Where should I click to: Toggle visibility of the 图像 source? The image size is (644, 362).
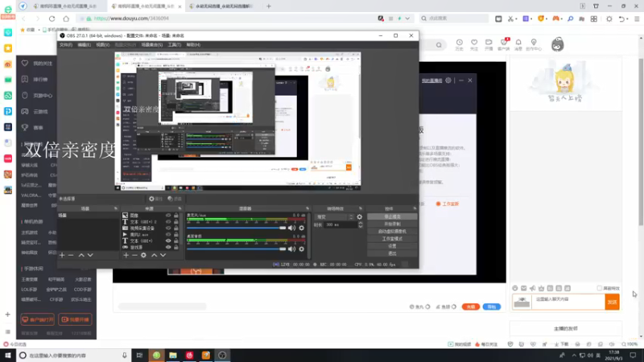(x=168, y=216)
